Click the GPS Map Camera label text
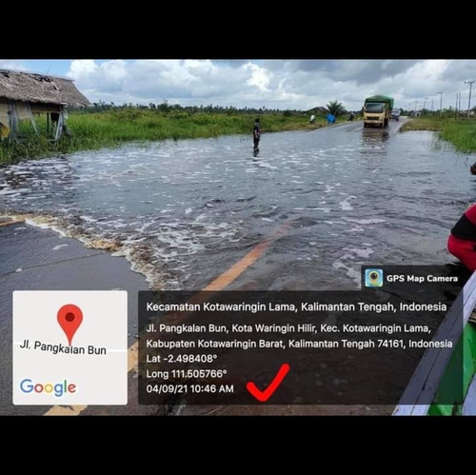The height and width of the screenshot is (475, 476). coord(422,279)
